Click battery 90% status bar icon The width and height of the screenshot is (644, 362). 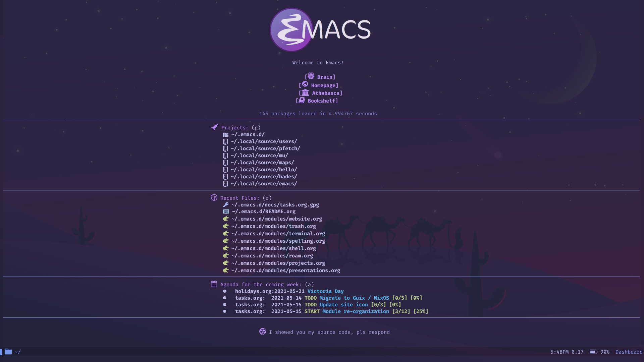593,351
